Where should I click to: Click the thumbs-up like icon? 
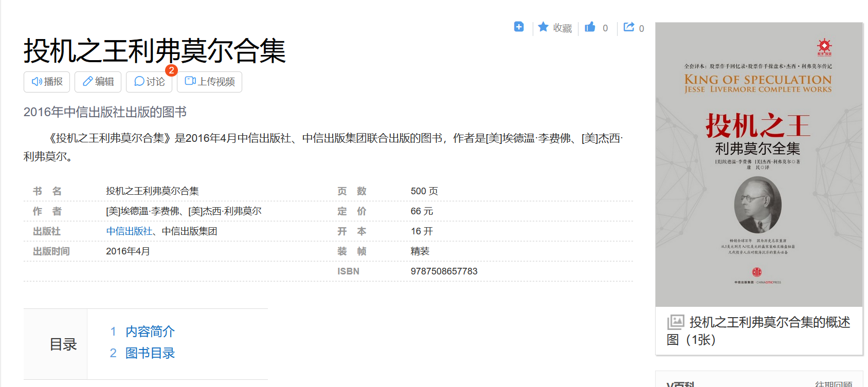tap(590, 27)
